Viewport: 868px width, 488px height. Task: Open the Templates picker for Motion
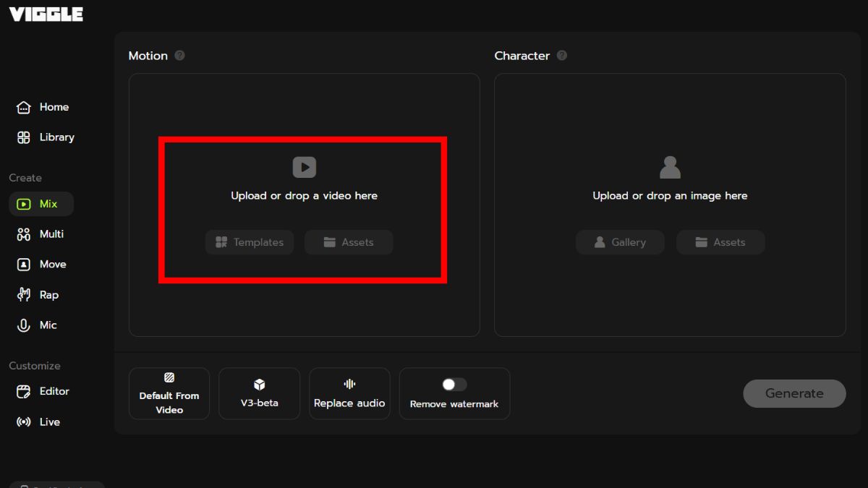(249, 242)
